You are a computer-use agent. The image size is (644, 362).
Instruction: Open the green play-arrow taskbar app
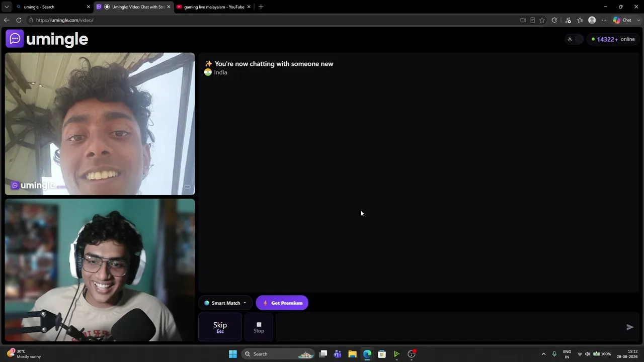pos(396,354)
